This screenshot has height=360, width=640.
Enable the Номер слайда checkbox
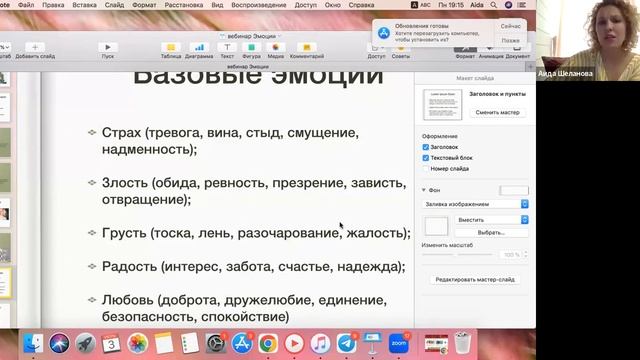(426, 169)
